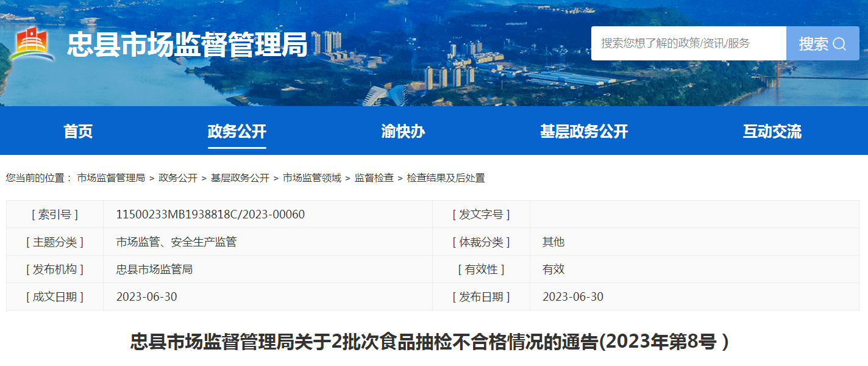Open the 互动交流 navigation tab
The width and height of the screenshot is (868, 366).
[772, 131]
